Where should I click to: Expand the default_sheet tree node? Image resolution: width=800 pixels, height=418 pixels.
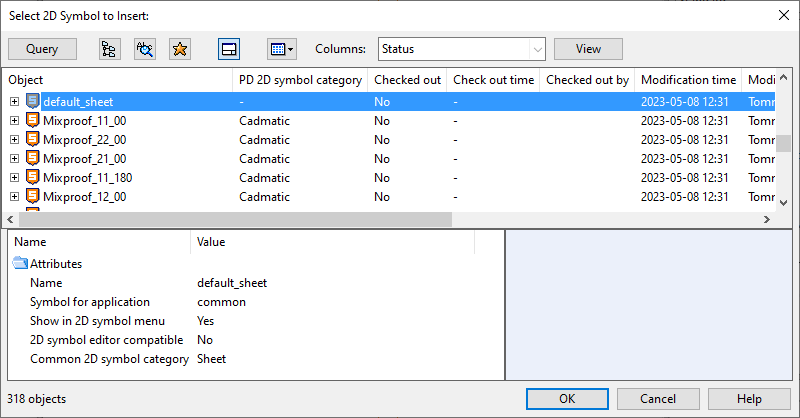click(x=14, y=102)
